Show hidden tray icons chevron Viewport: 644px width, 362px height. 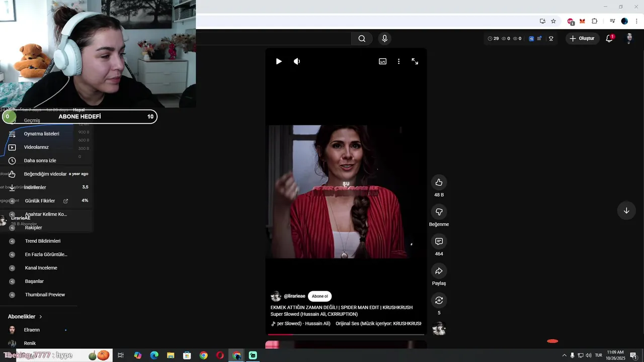(564, 355)
